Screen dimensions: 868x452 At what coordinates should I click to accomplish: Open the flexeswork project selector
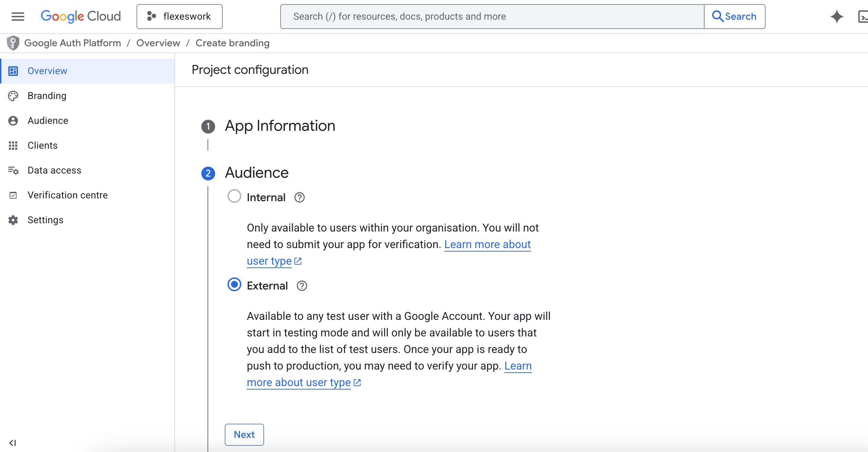point(179,16)
